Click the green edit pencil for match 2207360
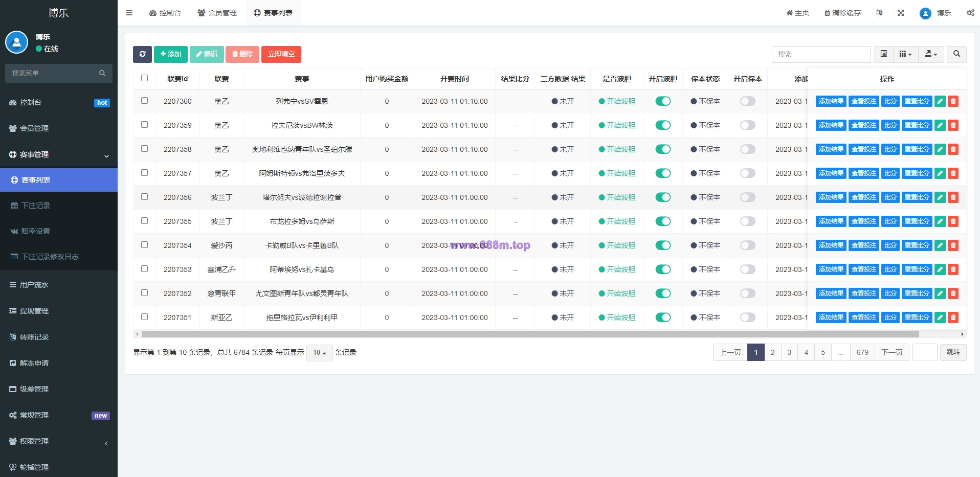 940,101
